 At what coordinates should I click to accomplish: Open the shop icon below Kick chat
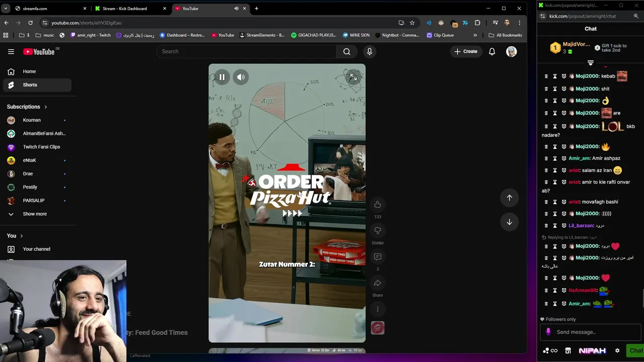(568, 350)
